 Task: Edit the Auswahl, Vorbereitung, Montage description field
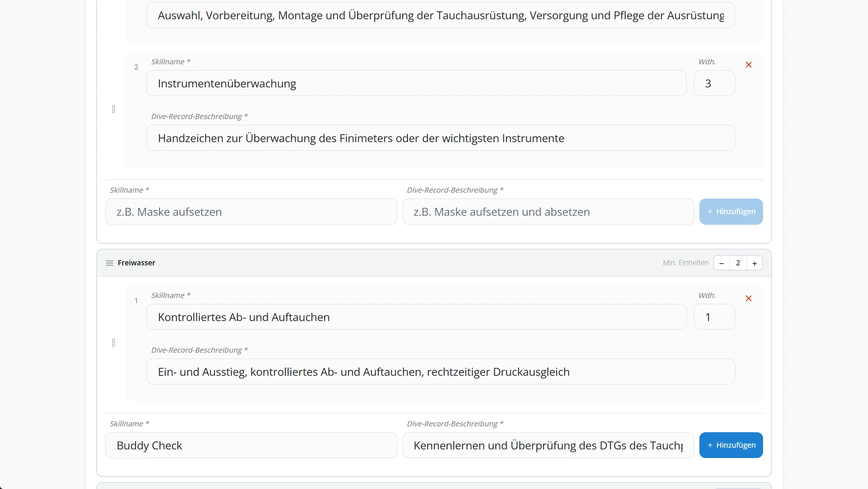(x=441, y=15)
